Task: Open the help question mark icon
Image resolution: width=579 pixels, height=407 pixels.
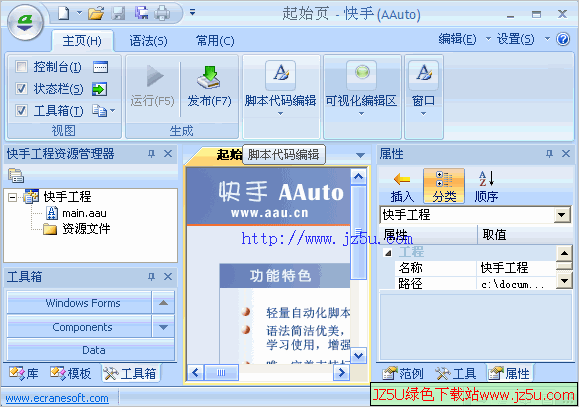Action: coord(563,39)
